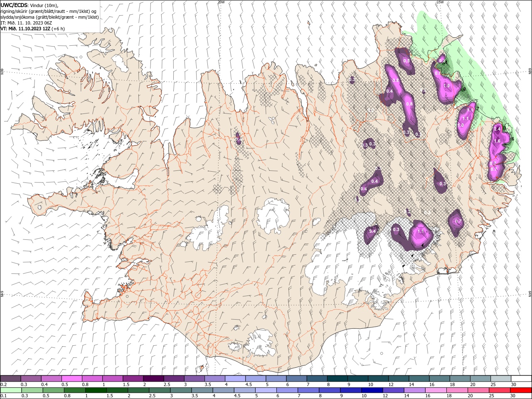The image size is (532, 399).
Task: Click the snow legend swatch labeled 20
Action: 480,379
